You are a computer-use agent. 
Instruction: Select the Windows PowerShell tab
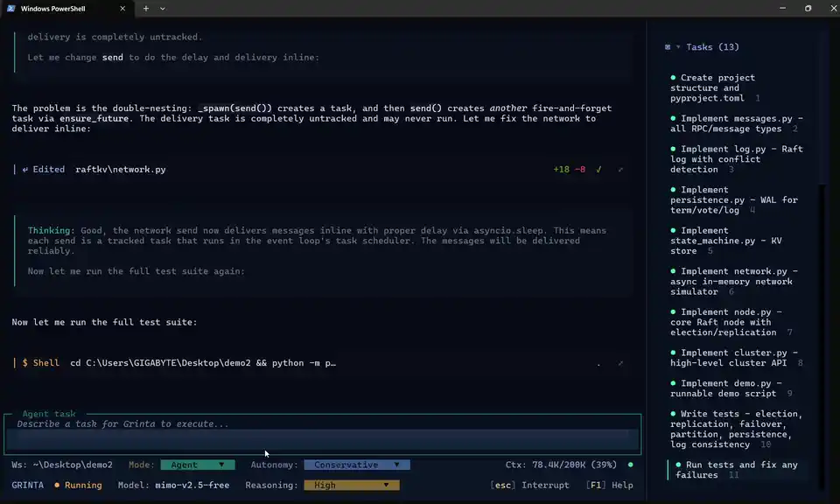[x=66, y=9]
